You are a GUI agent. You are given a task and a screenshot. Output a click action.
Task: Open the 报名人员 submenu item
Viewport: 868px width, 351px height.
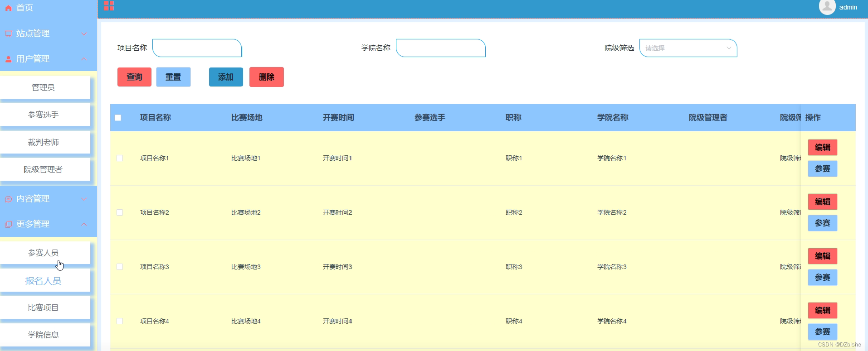coord(45,281)
